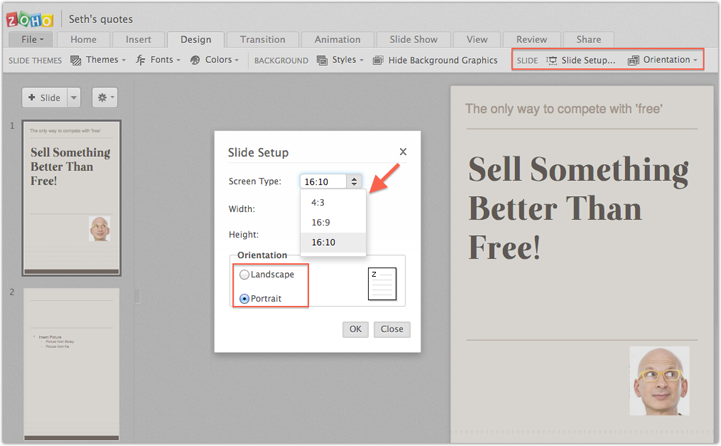Switch to the Design tab

click(196, 40)
